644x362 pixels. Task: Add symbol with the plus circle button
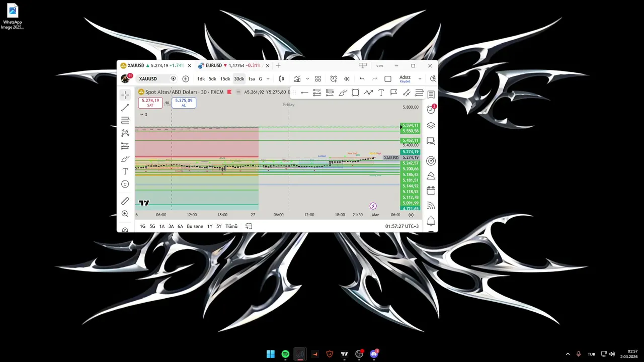click(186, 79)
